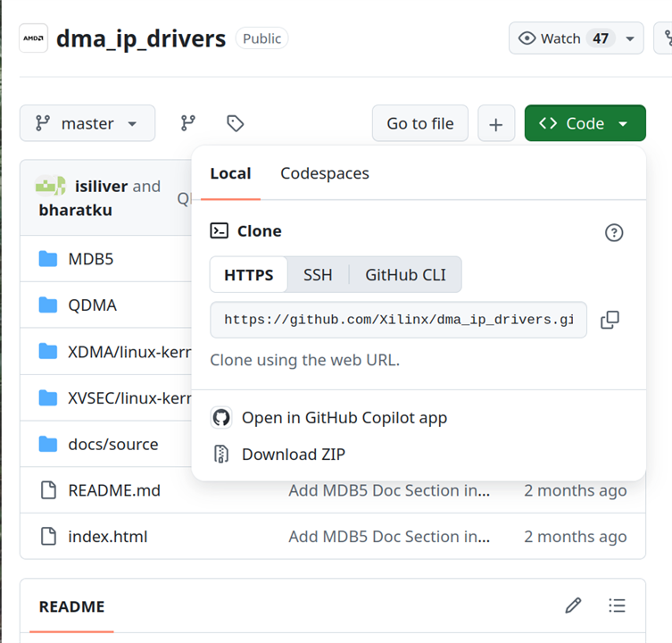Screen dimensions: 672x643
Task: Open the tags icon
Action: [x=235, y=123]
